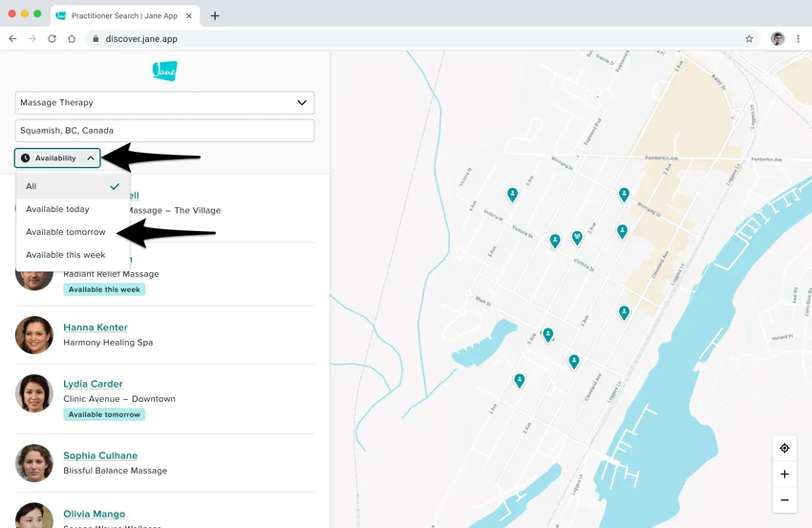
Task: Choose Available today filter option
Action: pos(57,209)
